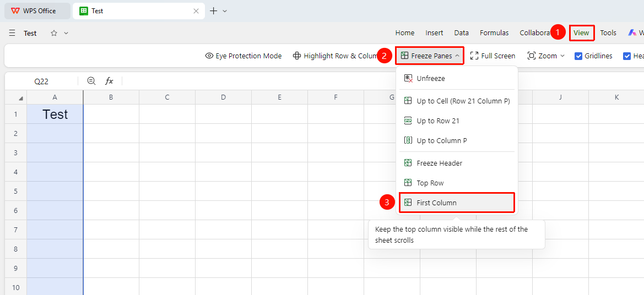Choose First Column freeze option
The width and height of the screenshot is (644, 295).
[457, 203]
